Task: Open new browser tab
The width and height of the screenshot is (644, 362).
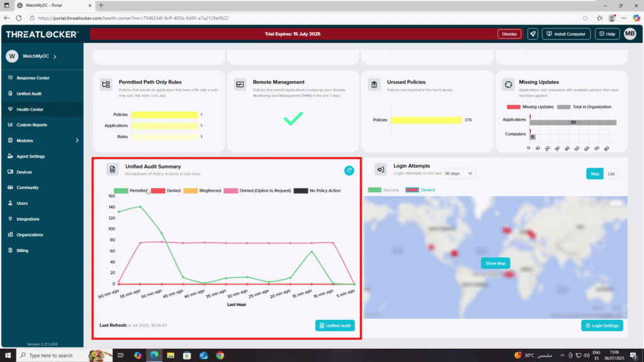Action: (x=101, y=5)
